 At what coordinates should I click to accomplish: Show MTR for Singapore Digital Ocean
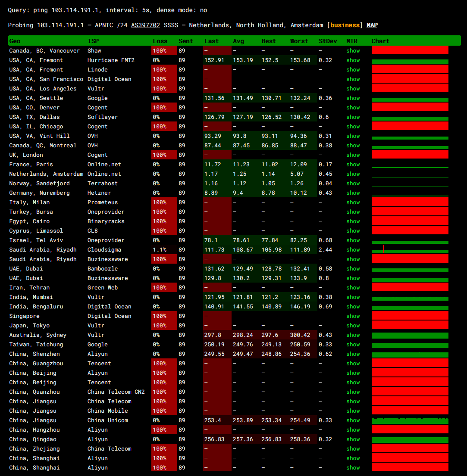353,316
